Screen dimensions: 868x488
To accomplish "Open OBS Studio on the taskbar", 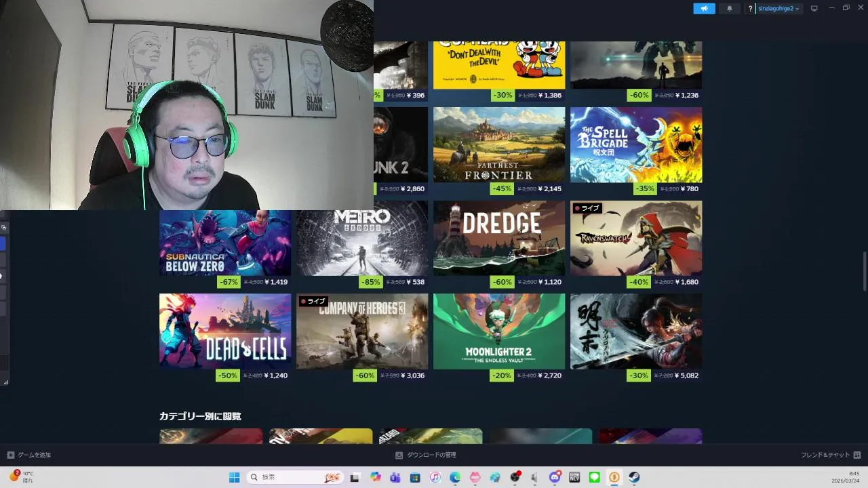I will point(515,477).
